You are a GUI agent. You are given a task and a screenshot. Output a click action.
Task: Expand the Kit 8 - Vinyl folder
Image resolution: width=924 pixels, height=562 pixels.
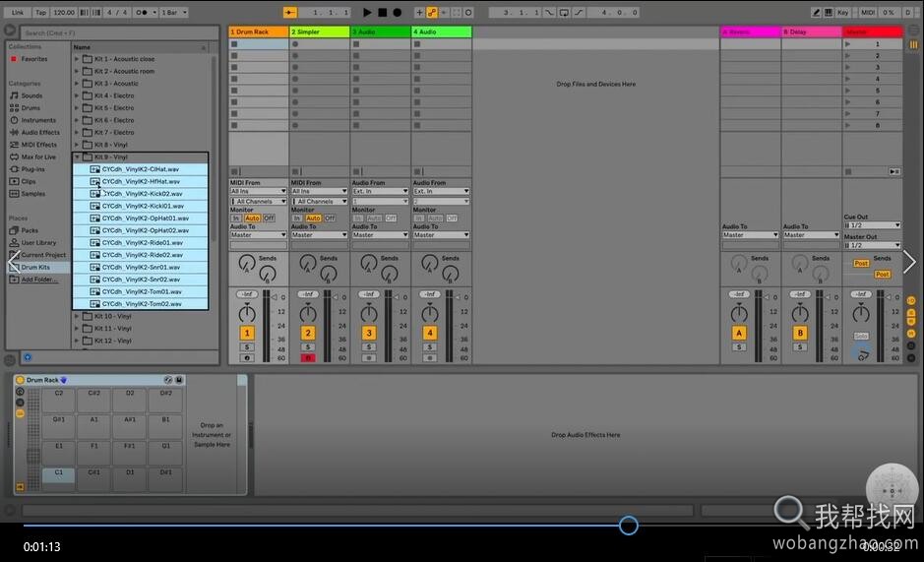(77, 145)
